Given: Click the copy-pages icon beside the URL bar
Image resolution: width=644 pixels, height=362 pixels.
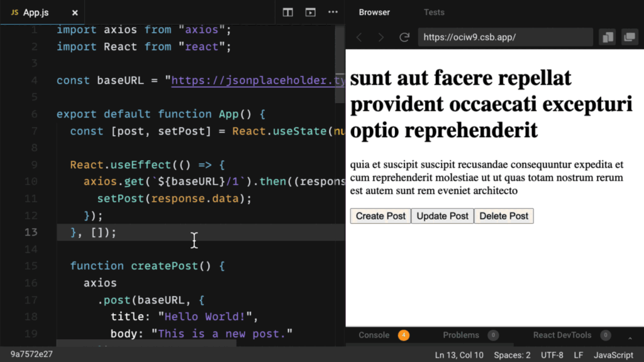Looking at the screenshot, I should point(608,38).
